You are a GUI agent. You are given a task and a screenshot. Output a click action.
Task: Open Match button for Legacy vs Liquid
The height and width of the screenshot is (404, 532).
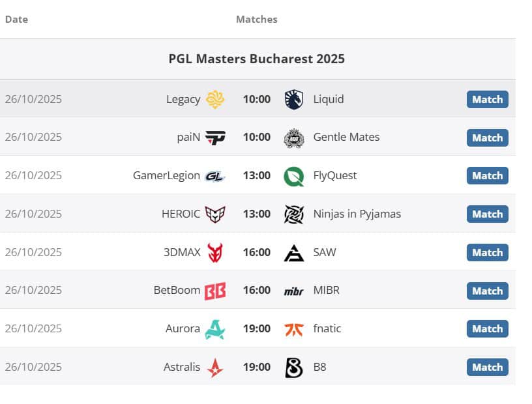coord(487,100)
